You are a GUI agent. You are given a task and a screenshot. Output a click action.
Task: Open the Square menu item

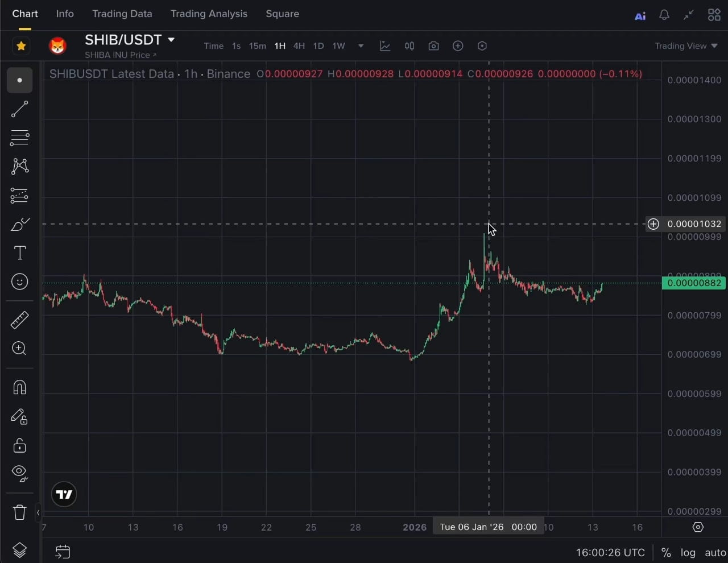[x=282, y=14]
